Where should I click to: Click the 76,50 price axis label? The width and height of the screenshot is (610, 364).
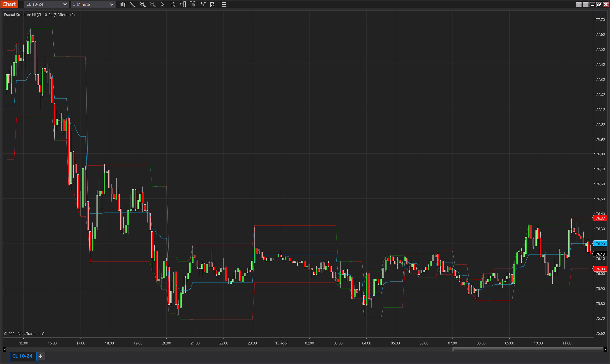(x=600, y=199)
